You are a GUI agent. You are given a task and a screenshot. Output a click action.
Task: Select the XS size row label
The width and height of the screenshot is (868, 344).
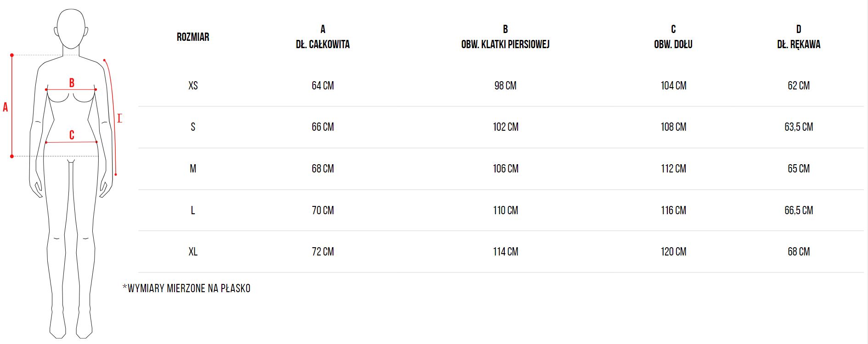[x=193, y=86]
